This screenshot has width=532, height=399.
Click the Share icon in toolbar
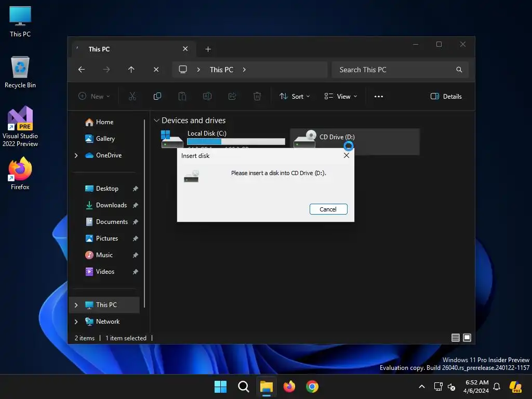pos(232,96)
